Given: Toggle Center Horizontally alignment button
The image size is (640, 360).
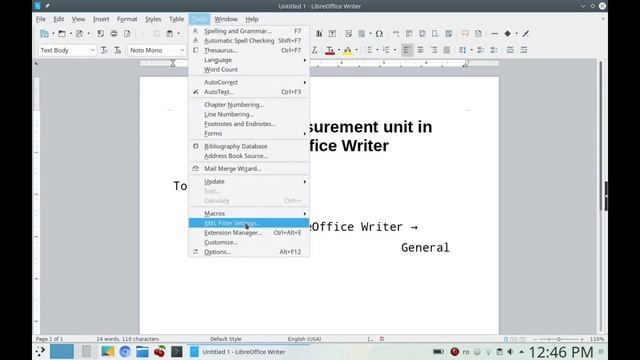Looking at the screenshot, I should (x=420, y=50).
